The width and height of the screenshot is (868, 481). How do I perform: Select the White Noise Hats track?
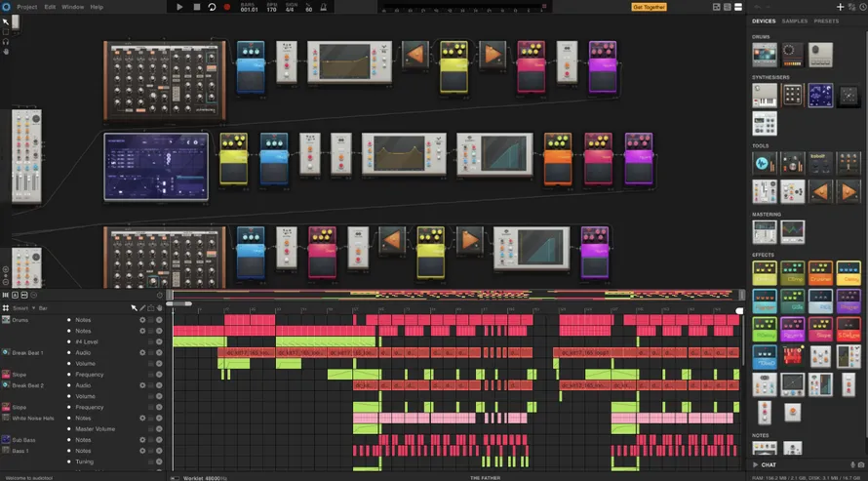point(32,418)
